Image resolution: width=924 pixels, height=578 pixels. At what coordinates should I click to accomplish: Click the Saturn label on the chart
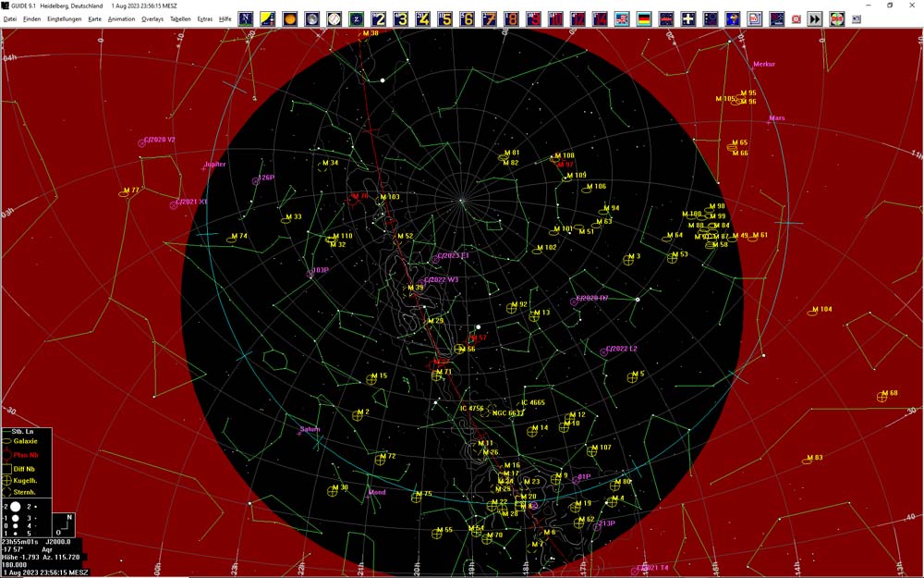click(310, 429)
